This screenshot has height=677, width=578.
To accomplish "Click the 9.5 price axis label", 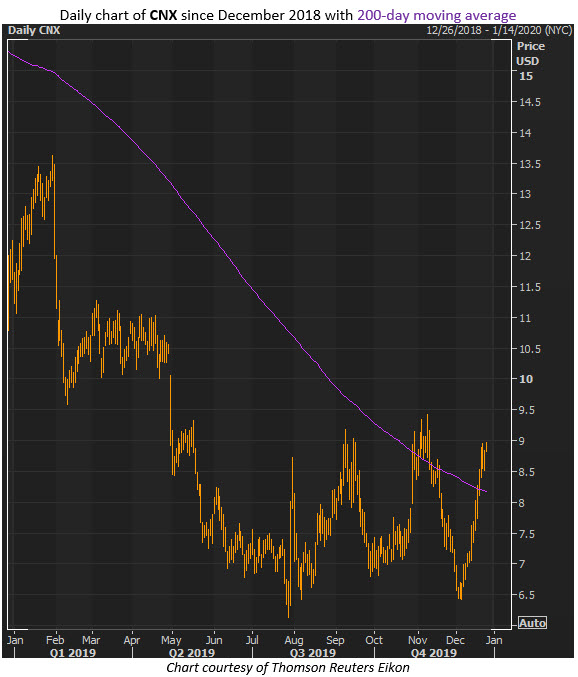I will 527,410.
